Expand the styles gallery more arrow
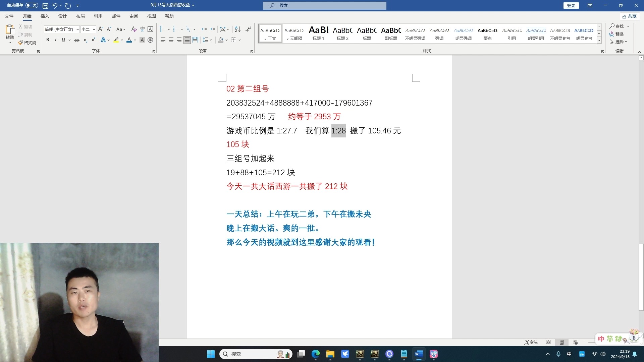This screenshot has height=362, width=644. tap(599, 40)
